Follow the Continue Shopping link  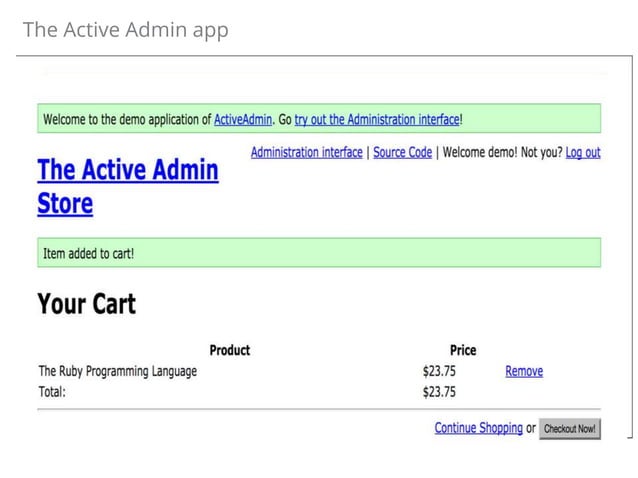[478, 428]
